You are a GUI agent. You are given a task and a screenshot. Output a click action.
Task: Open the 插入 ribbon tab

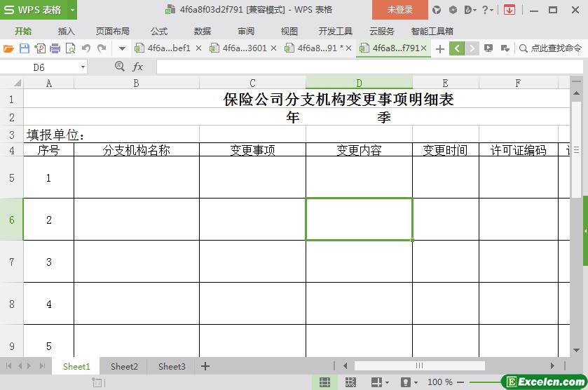[x=66, y=32]
